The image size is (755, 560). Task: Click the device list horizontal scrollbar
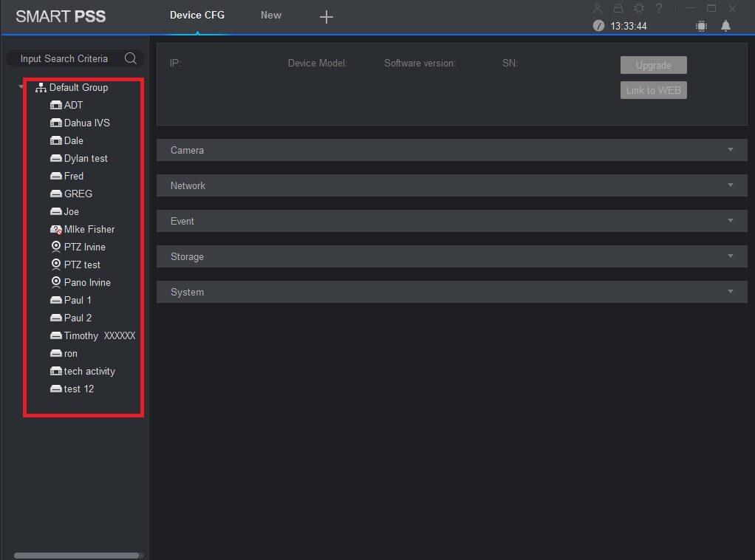click(x=76, y=555)
